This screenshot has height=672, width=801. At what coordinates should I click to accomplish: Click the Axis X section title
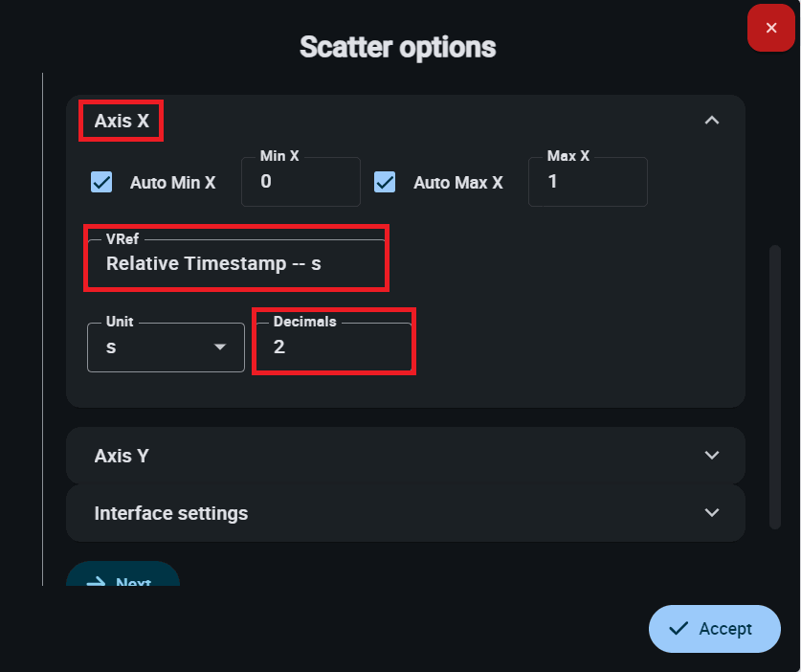[122, 122]
